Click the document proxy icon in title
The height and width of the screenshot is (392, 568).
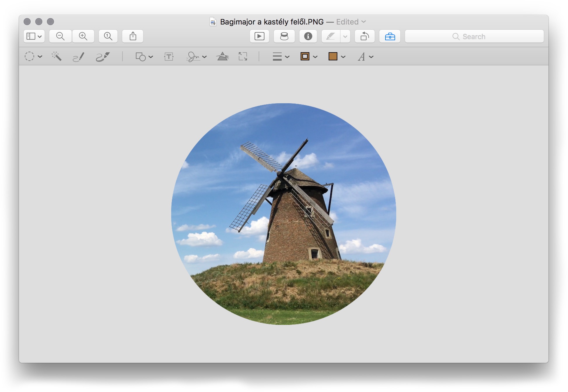coord(213,22)
